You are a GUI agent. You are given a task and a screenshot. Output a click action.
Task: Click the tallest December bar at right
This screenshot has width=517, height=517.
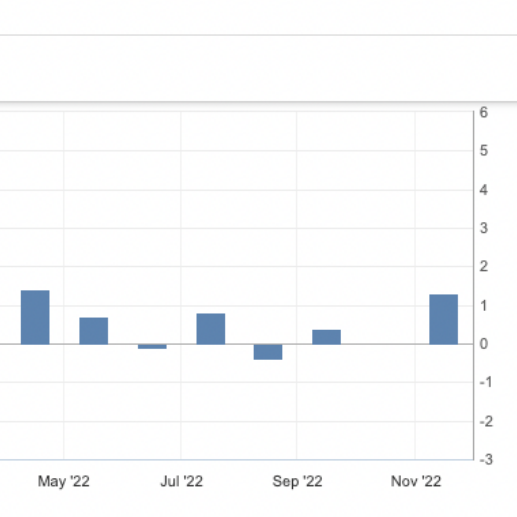(444, 319)
